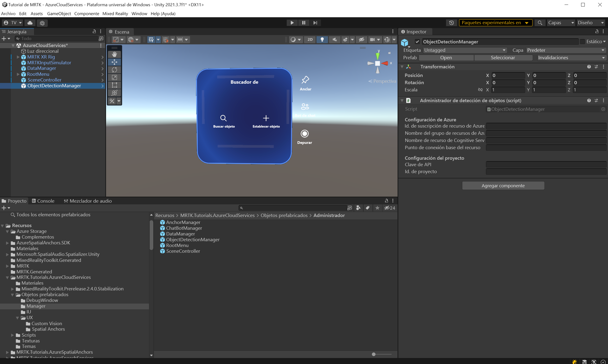Click the Clave de API input field
608x364 pixels.
coord(546,164)
